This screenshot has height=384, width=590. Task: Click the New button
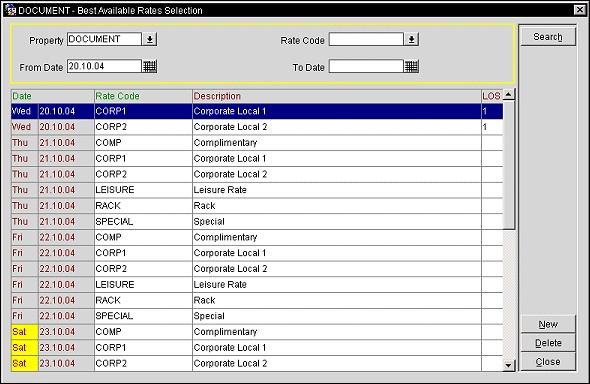point(548,324)
